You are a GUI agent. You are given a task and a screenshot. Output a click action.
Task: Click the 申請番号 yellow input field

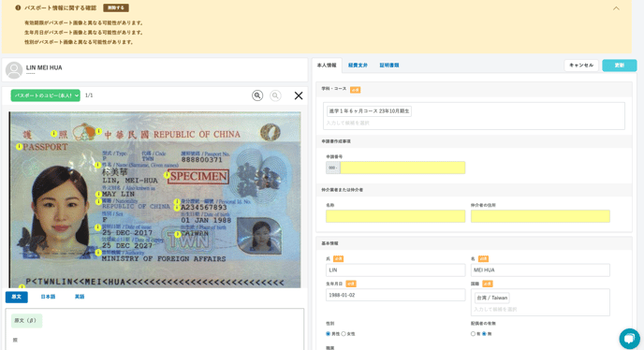coord(402,168)
